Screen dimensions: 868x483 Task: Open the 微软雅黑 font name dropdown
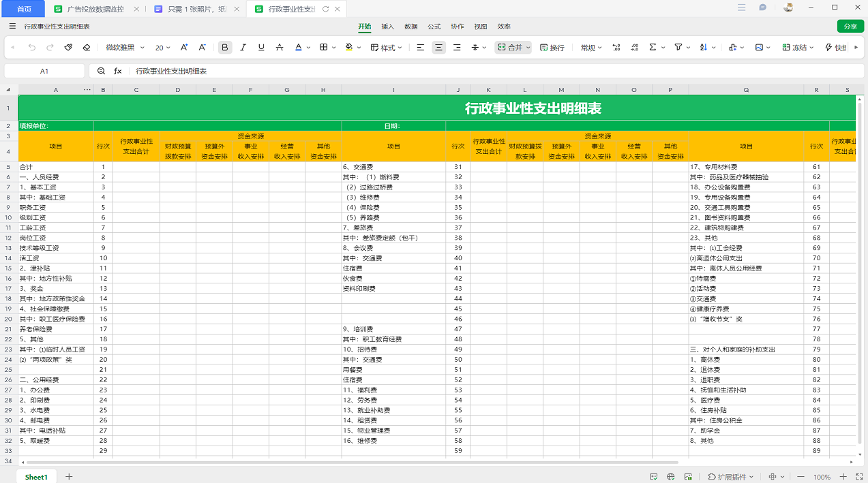(x=125, y=48)
